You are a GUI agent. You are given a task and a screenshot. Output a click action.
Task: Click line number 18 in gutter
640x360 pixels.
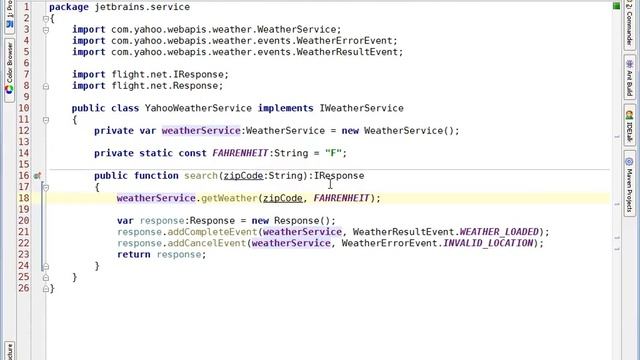[x=24, y=198]
